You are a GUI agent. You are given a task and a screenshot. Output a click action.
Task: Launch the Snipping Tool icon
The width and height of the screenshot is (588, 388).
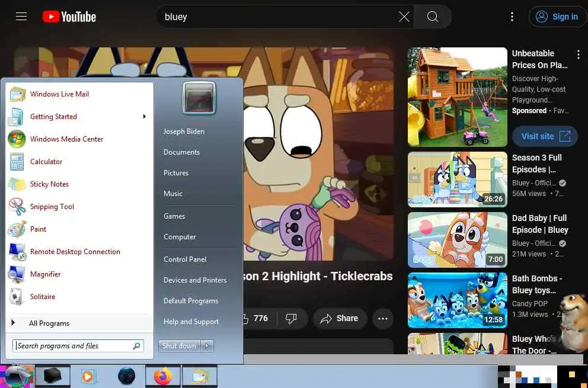click(x=17, y=207)
